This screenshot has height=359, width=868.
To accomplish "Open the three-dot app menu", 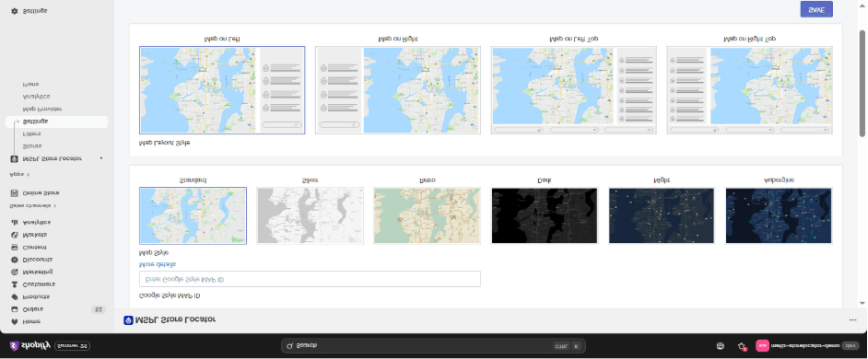I will [x=852, y=319].
